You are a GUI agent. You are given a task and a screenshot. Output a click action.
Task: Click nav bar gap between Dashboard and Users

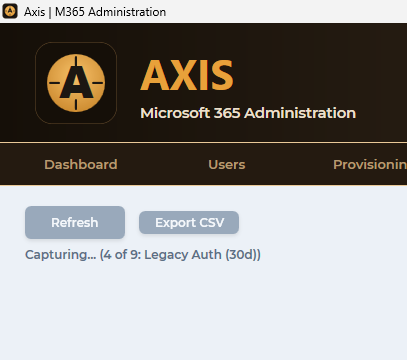(163, 165)
